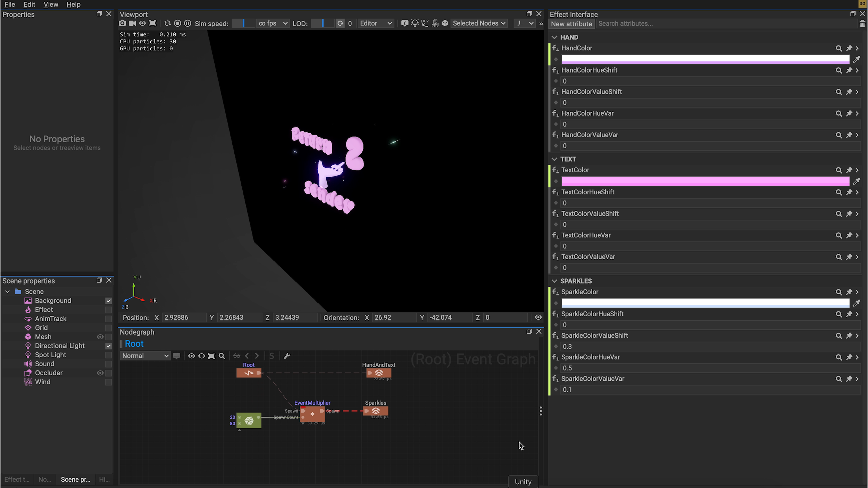
Task: Collapse the SPARKLES attribute group
Action: click(554, 281)
